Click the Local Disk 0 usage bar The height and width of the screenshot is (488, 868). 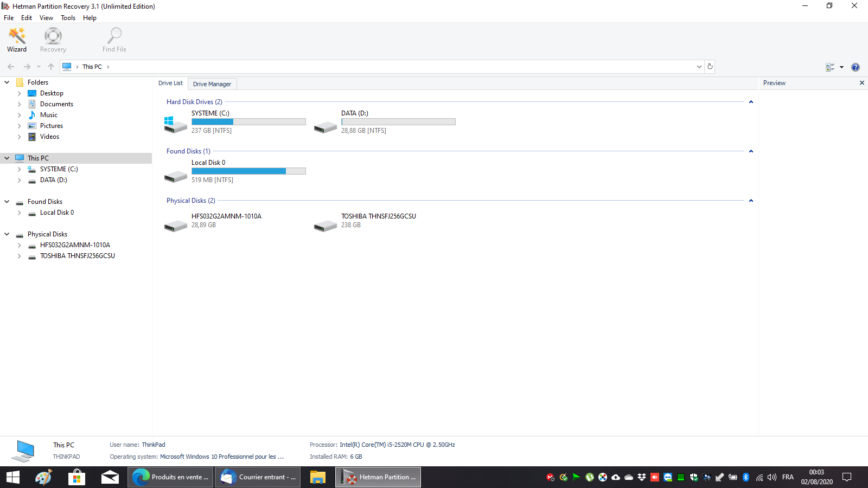248,171
